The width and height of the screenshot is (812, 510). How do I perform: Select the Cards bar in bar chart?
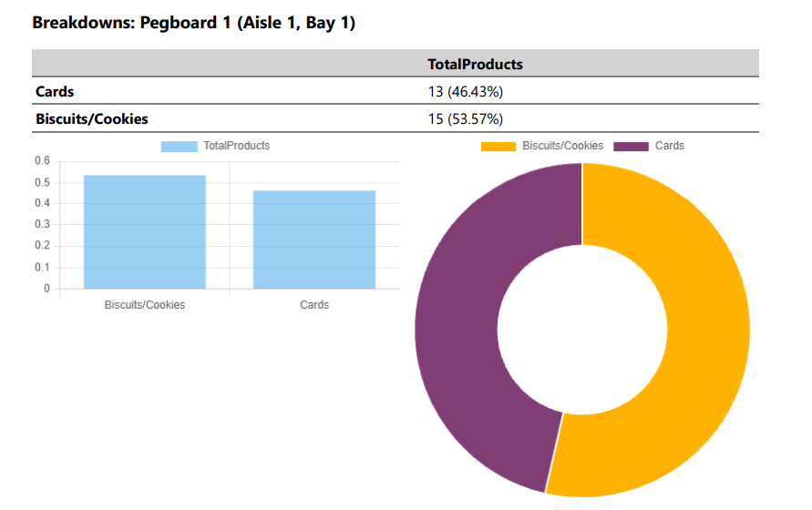(314, 240)
